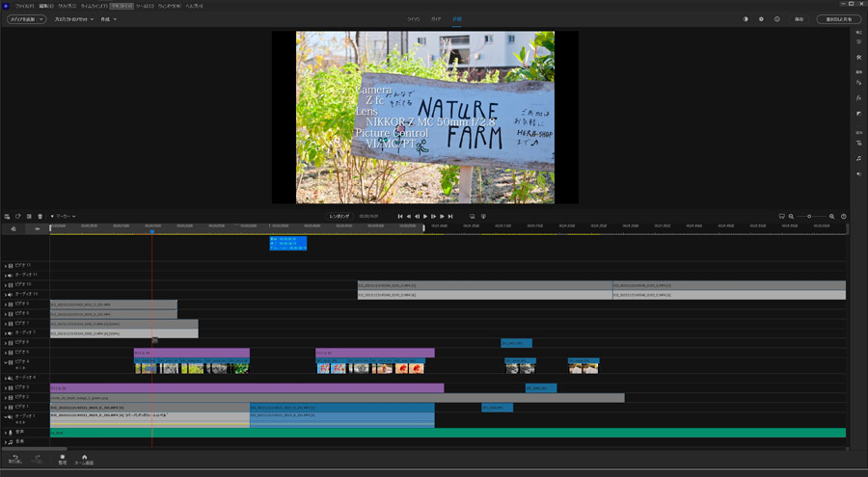Click the monitor icon right of playback controls
Image resolution: width=868 pixels, height=477 pixels.
coord(473,217)
